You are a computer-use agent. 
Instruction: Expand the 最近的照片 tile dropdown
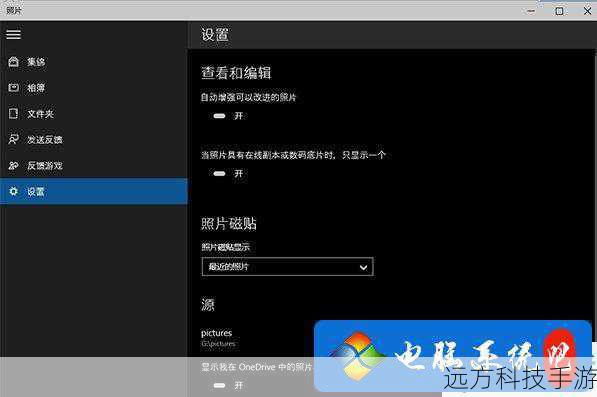(x=287, y=266)
